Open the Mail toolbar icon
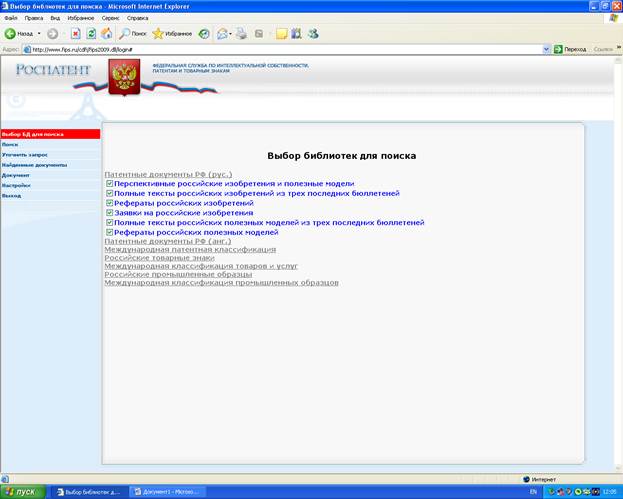Image resolution: width=623 pixels, height=499 pixels. 222,34
